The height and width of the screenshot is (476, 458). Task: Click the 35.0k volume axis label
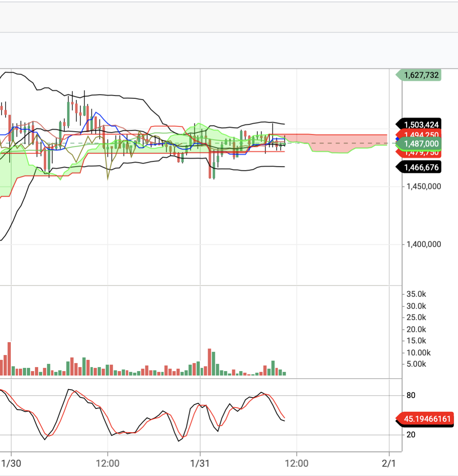tap(417, 294)
